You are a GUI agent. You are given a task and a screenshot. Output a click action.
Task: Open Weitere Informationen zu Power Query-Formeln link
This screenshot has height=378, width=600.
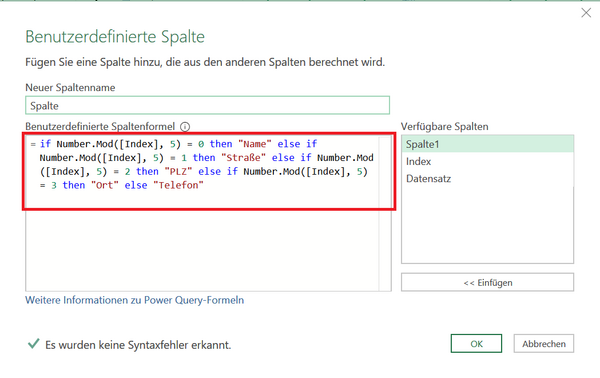coord(134,300)
